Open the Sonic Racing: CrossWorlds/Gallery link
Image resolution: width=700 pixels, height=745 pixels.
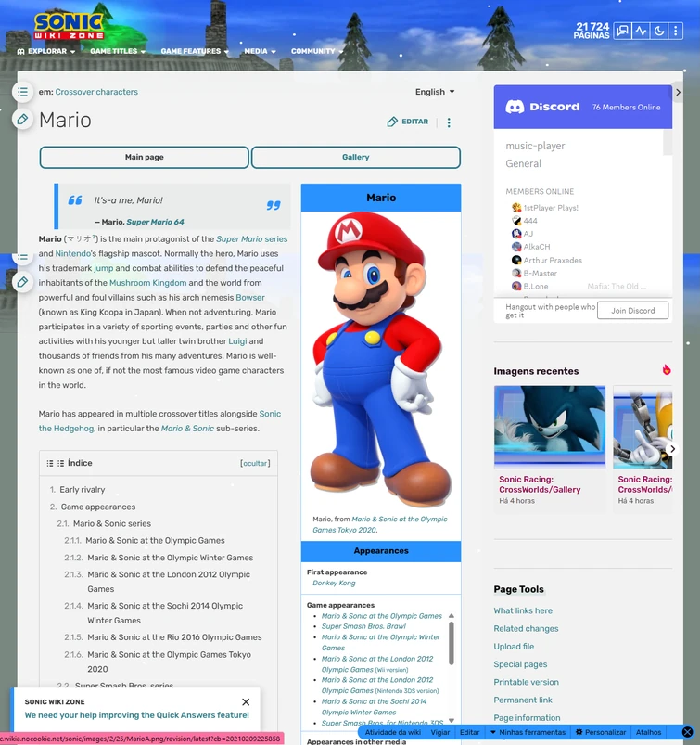pos(540,484)
